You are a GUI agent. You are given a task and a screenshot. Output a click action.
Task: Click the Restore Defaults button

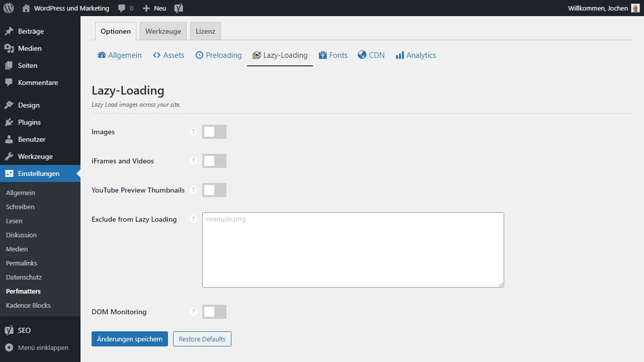coord(202,339)
